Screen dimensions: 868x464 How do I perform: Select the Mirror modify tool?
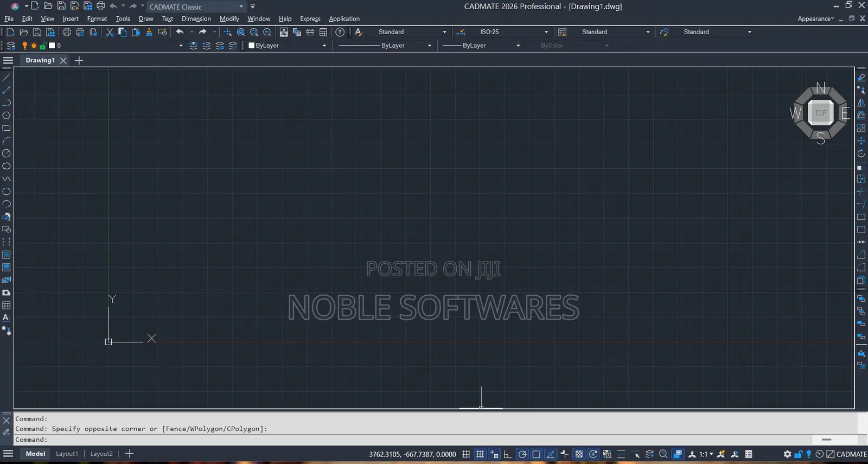[x=861, y=103]
